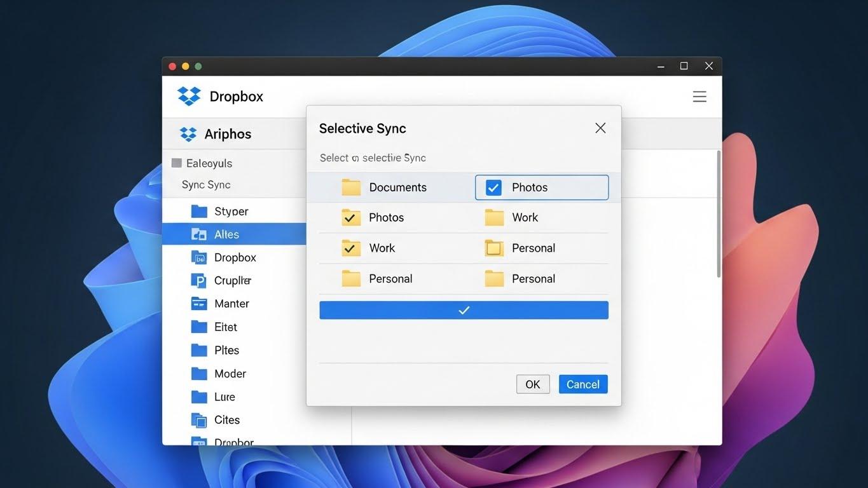Click the Cites stacked folders icon
The height and width of the screenshot is (488, 868).
click(x=199, y=419)
